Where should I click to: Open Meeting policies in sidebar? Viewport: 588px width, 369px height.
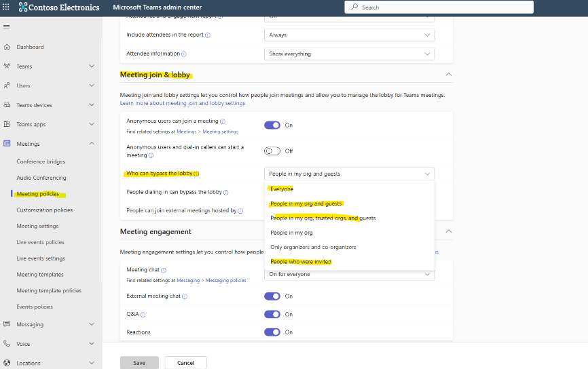38,194
